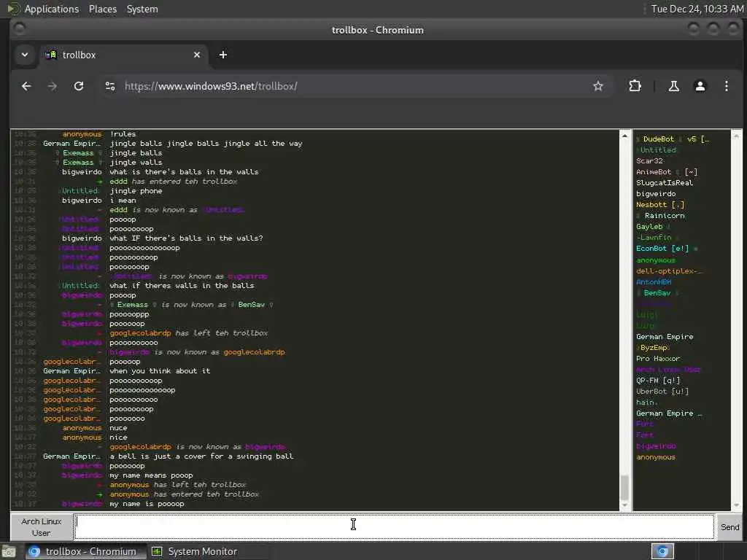747x560 pixels.
Task: Bookmark this page with the star icon
Action: [x=598, y=86]
